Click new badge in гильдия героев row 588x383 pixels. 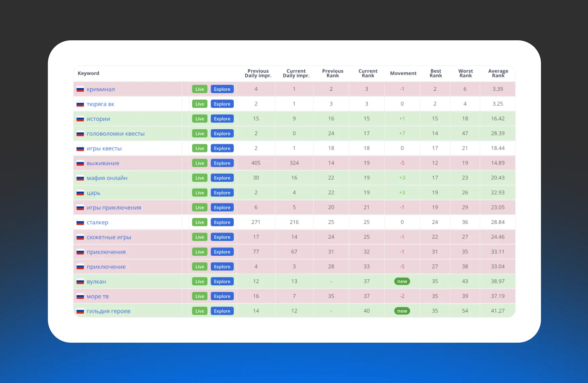pyautogui.click(x=402, y=311)
